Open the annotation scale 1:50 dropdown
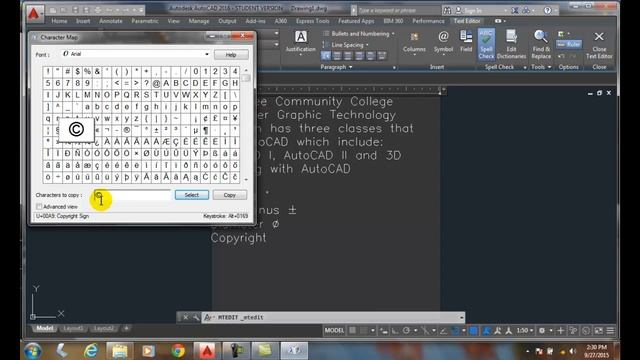This screenshot has width=640, height=360. [525, 331]
